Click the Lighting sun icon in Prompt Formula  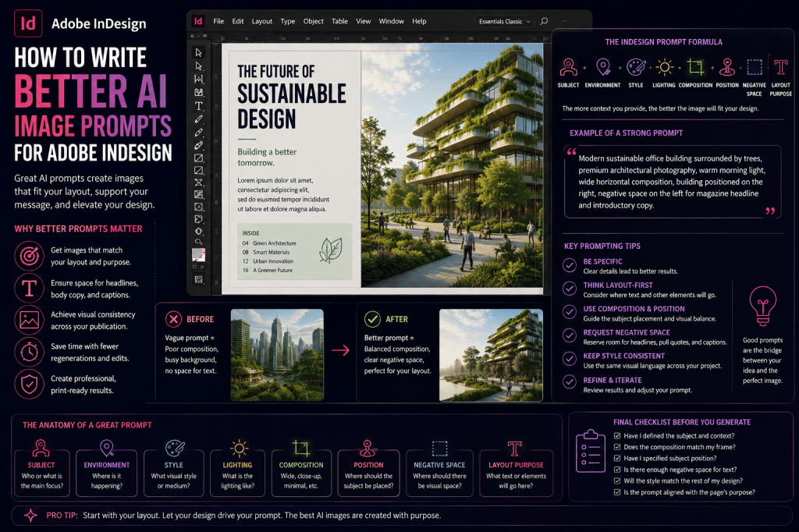coord(664,67)
